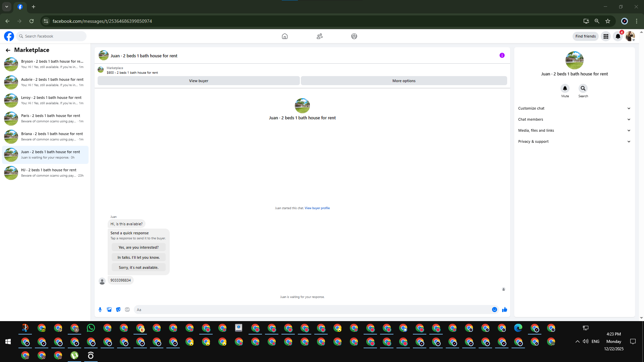Viewport: 644px width, 362px height.
Task: Click the View buyer button
Action: pyautogui.click(x=199, y=81)
